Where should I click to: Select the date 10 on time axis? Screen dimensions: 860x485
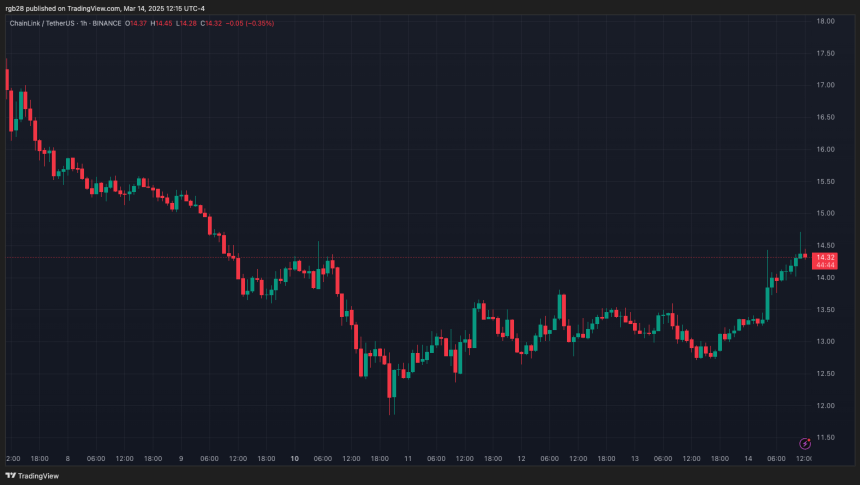tap(294, 459)
